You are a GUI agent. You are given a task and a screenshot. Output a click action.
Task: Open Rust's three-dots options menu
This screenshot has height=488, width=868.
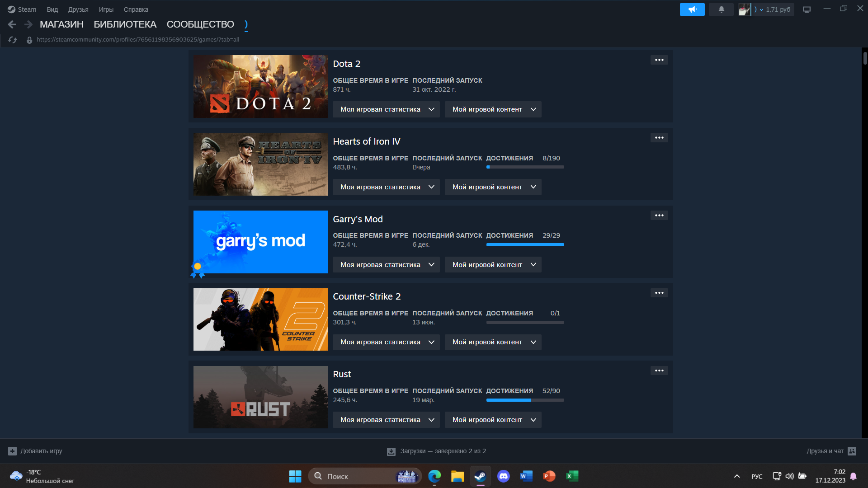coord(659,371)
